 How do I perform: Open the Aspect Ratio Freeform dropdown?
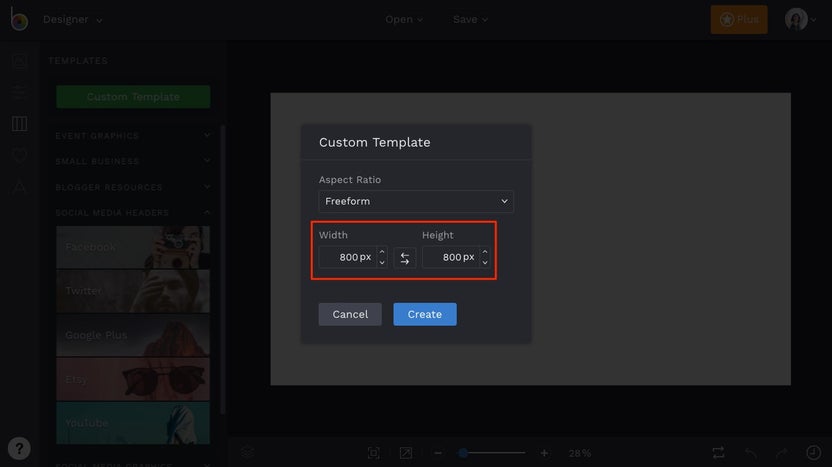point(416,201)
